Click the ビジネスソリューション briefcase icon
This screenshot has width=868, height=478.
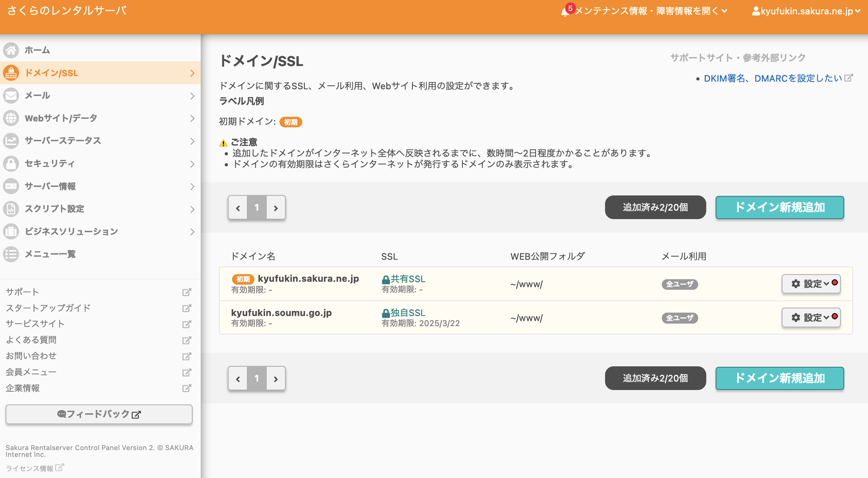[x=11, y=231]
